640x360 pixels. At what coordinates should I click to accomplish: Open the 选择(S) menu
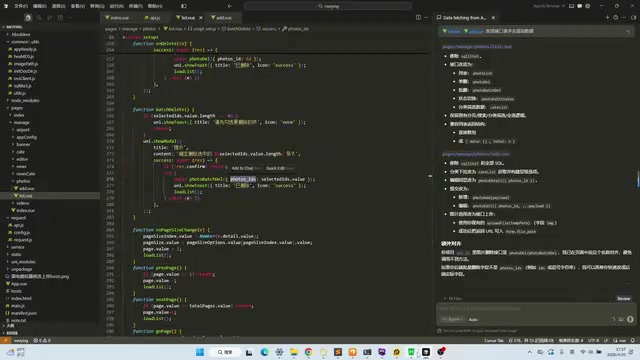[59, 6]
